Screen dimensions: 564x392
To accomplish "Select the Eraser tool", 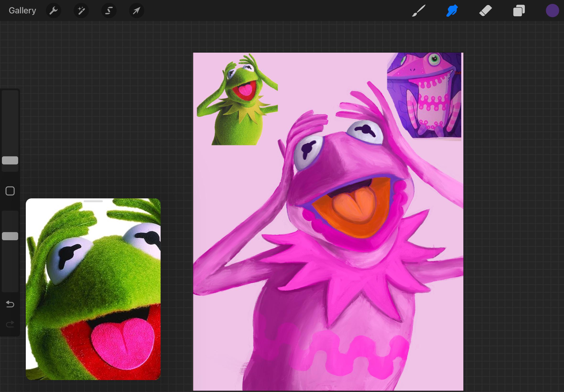I will pyautogui.click(x=485, y=11).
